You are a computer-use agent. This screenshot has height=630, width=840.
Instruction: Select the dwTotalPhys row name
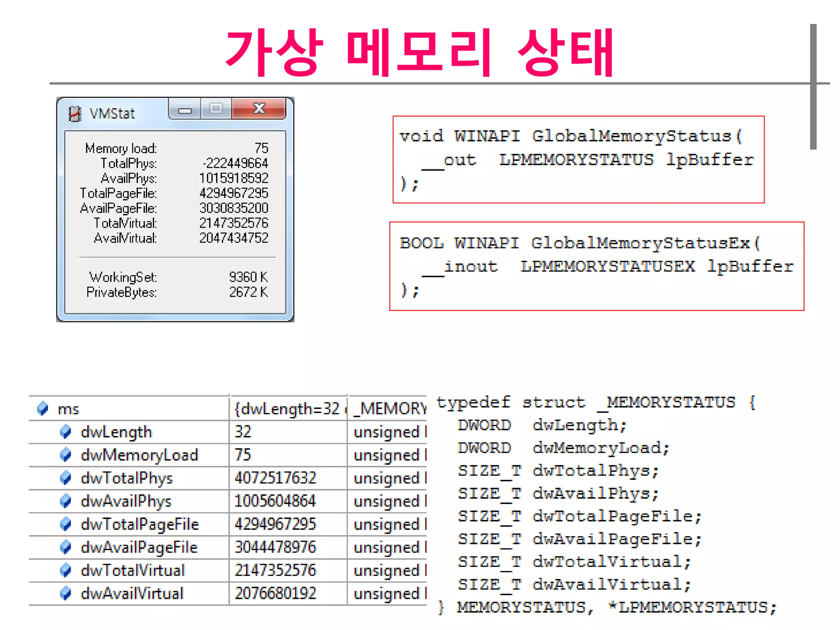(127, 479)
